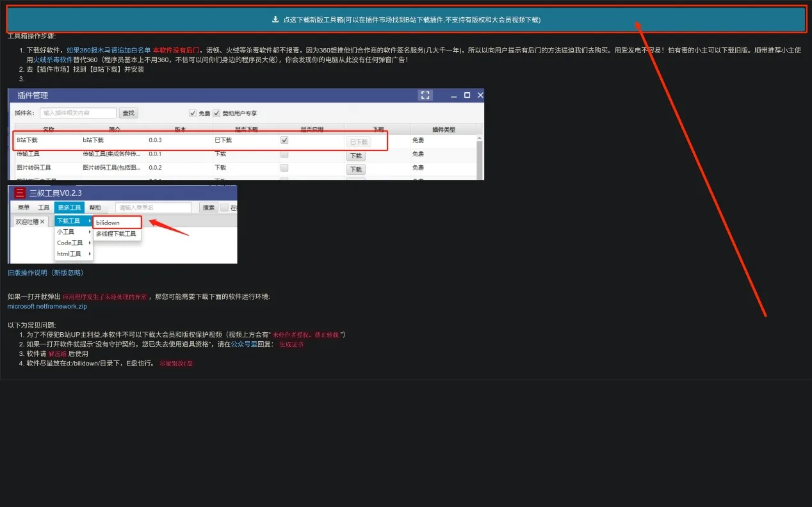This screenshot has width=812, height=507.
Task: Open the 如果360报木马请追加白名单 link
Action: pos(109,50)
